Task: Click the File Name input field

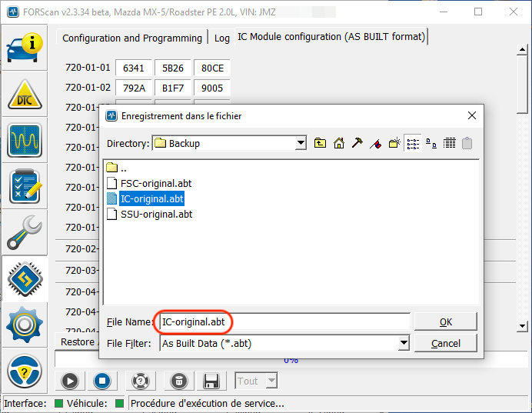Action: 284,321
